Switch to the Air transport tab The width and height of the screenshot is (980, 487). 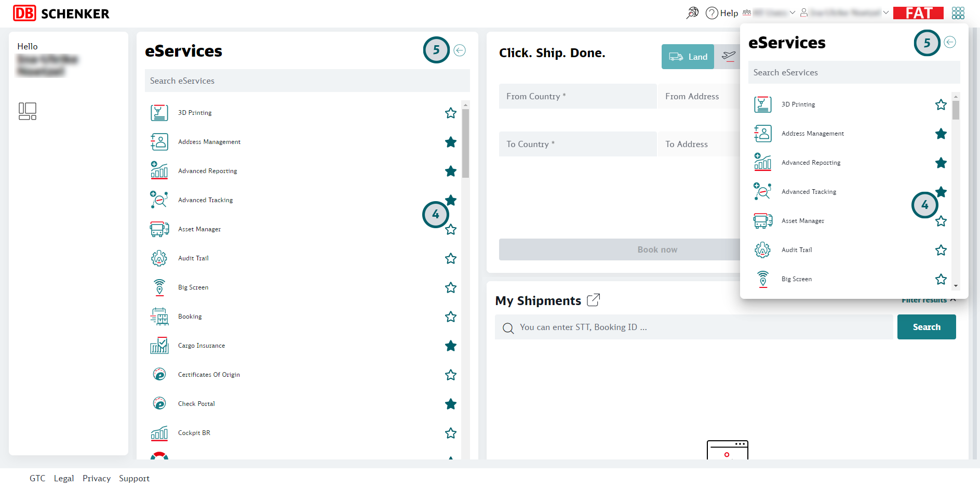728,57
